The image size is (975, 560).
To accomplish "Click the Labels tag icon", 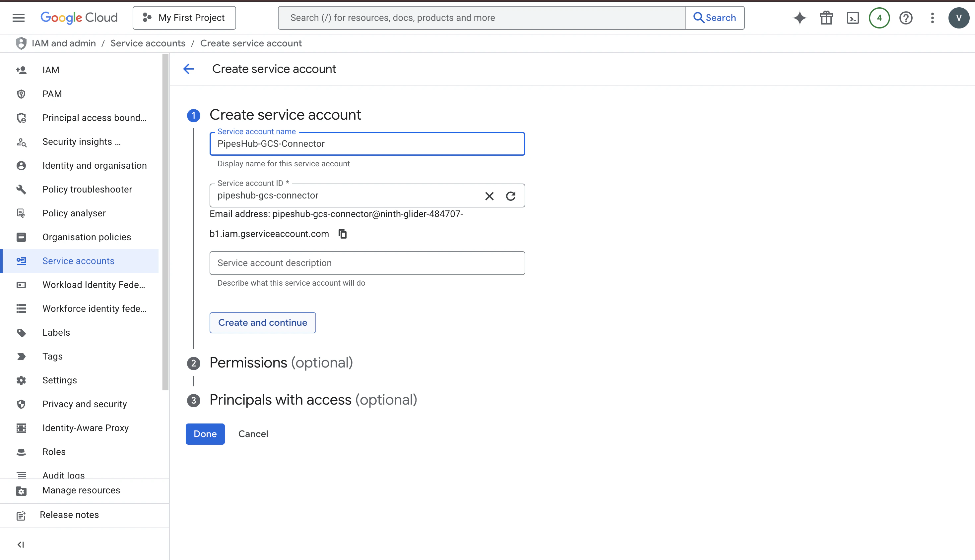I will [21, 332].
